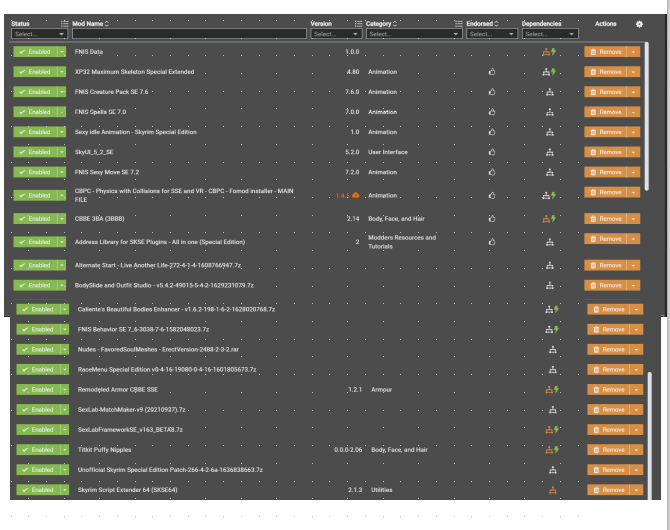Click the Version column header
The height and width of the screenshot is (530, 670).
pyautogui.click(x=321, y=24)
